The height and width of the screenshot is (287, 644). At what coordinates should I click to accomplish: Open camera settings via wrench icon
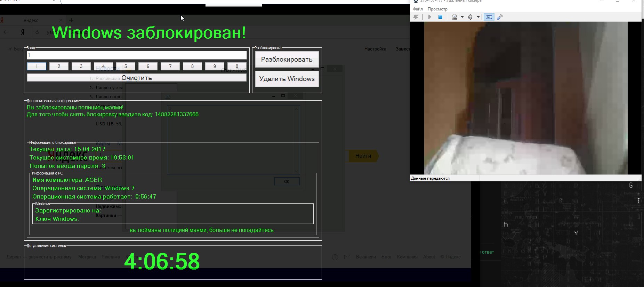(500, 17)
